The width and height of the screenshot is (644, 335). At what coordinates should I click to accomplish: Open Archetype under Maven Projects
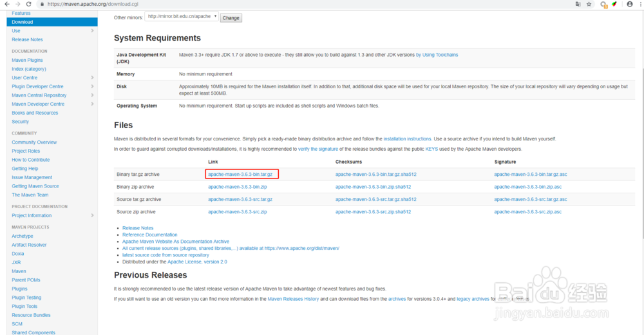tap(22, 236)
